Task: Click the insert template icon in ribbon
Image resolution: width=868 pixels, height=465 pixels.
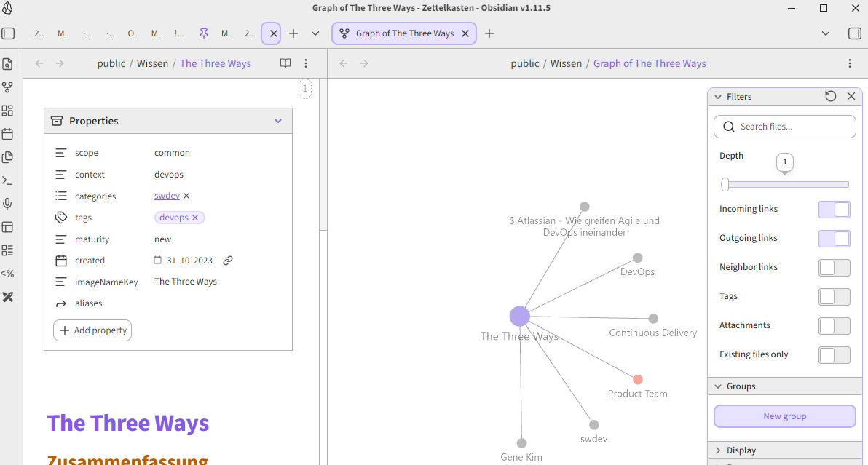Action: [x=8, y=157]
